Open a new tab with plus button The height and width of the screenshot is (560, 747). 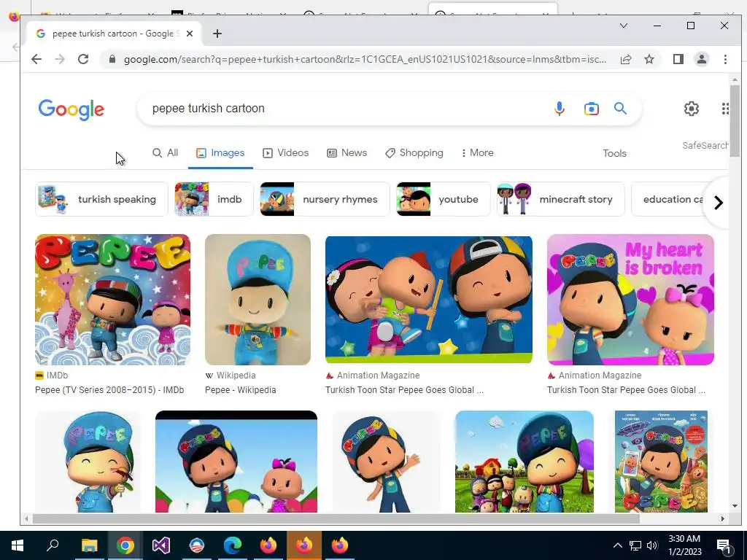coord(217,34)
